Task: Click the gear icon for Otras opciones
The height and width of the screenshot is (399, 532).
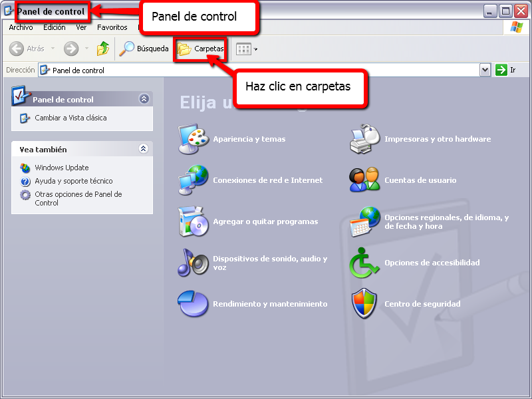Action: 25,195
